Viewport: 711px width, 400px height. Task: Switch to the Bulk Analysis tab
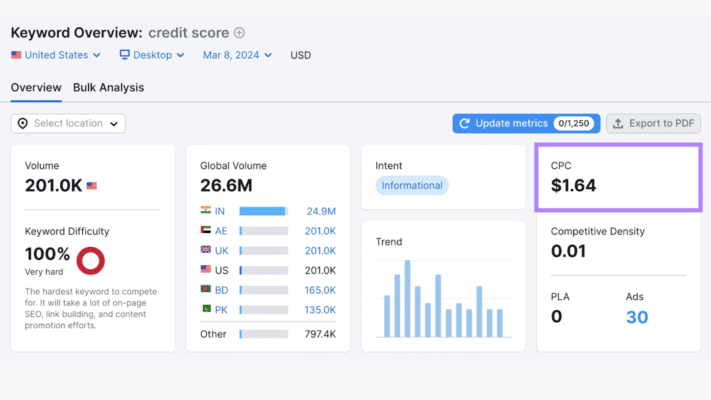click(108, 88)
